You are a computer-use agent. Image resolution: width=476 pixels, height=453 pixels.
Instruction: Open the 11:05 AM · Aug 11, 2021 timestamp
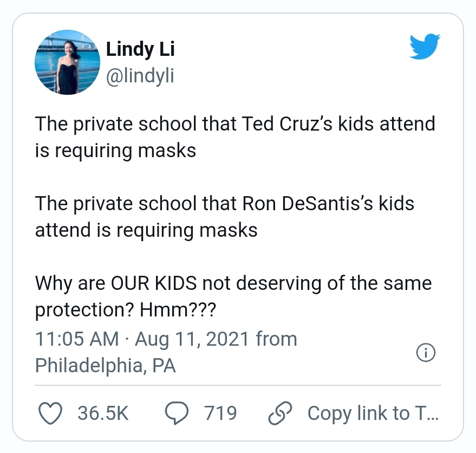click(x=143, y=339)
